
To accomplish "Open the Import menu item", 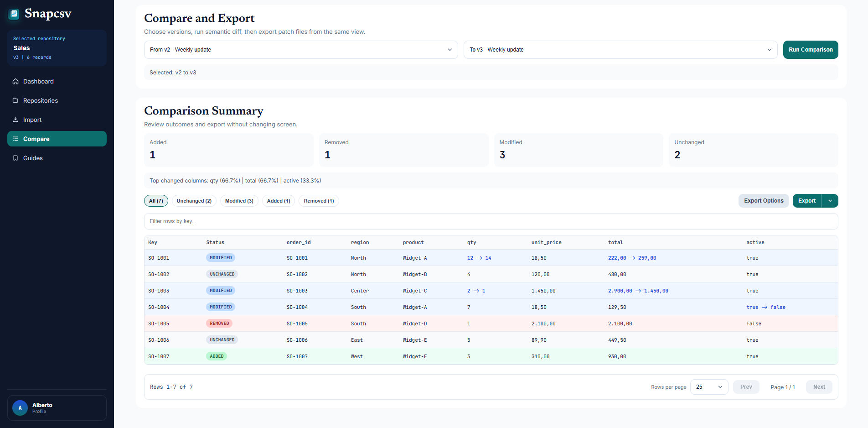I will 57,120.
